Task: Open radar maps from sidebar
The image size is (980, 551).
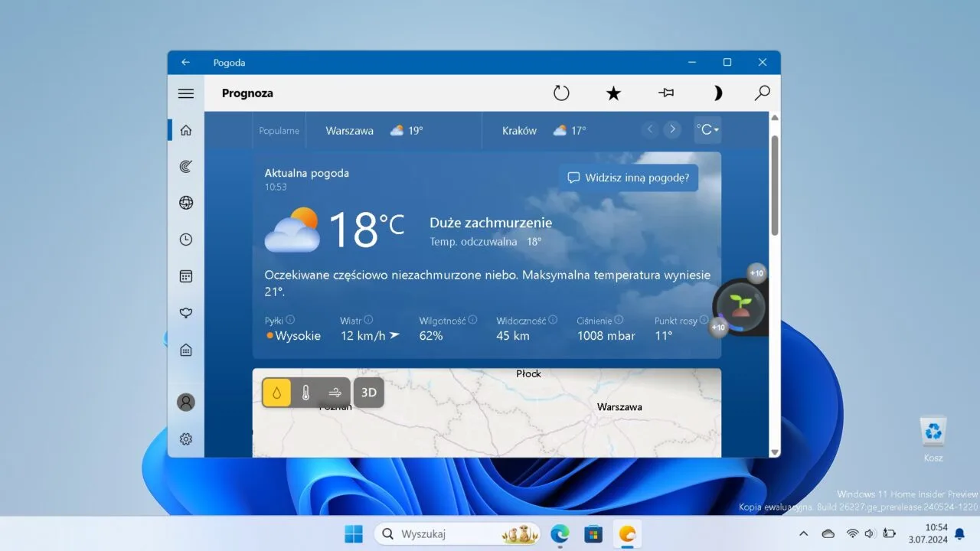Action: click(185, 166)
